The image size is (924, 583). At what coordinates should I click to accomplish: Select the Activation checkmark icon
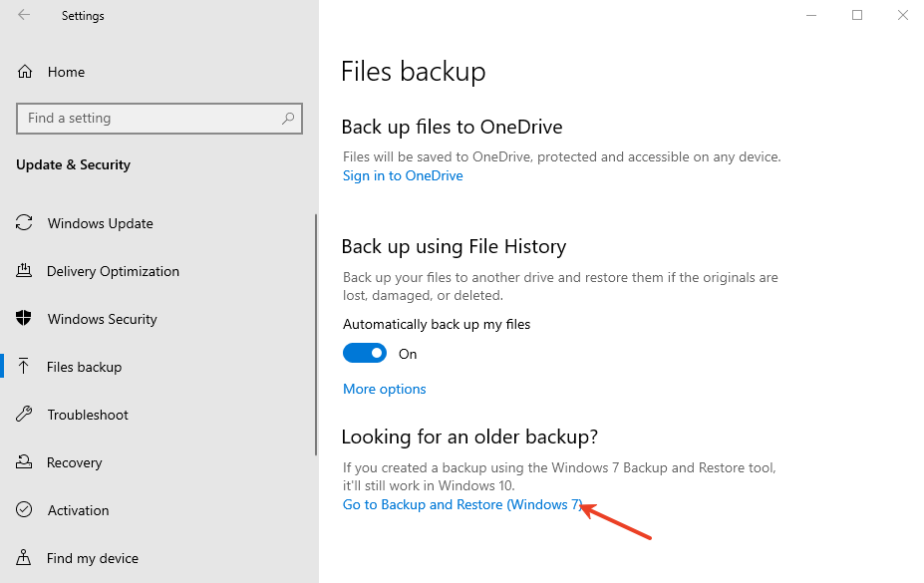tap(24, 510)
